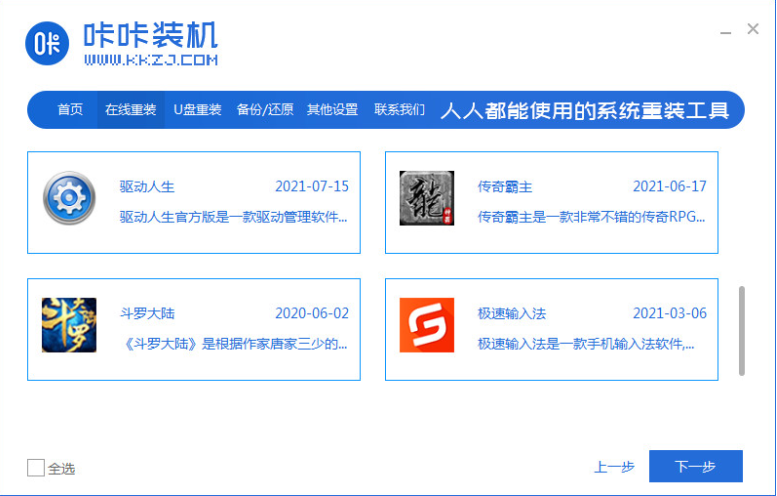Select the 极速输入法 orange icon
Image resolution: width=777 pixels, height=496 pixels.
click(427, 325)
